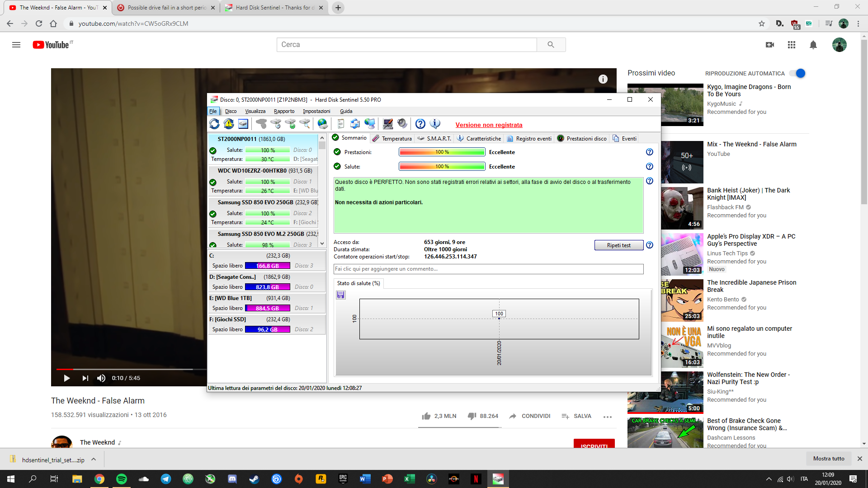This screenshot has width=868, height=488.
Task: Click Mostra tutto downloads button
Action: coord(829,459)
